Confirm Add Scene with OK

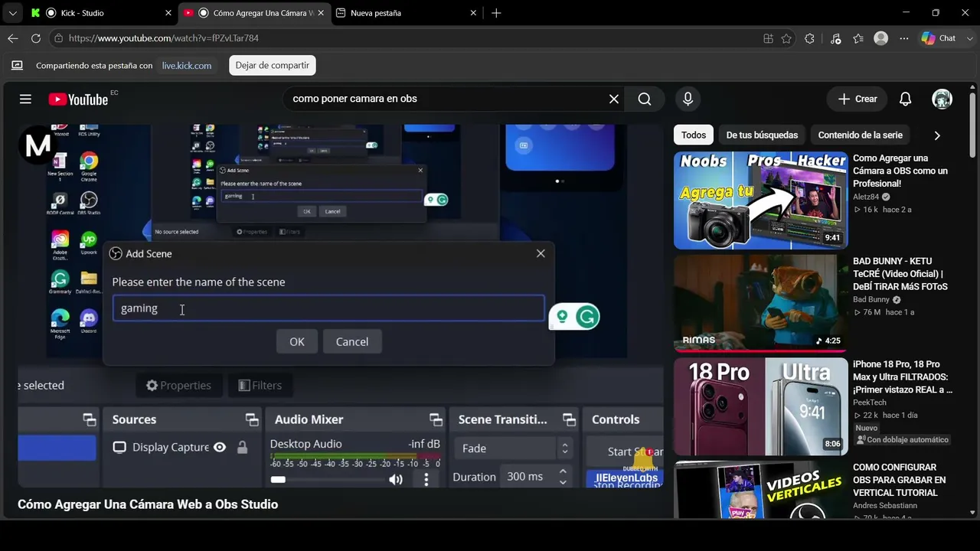point(297,341)
